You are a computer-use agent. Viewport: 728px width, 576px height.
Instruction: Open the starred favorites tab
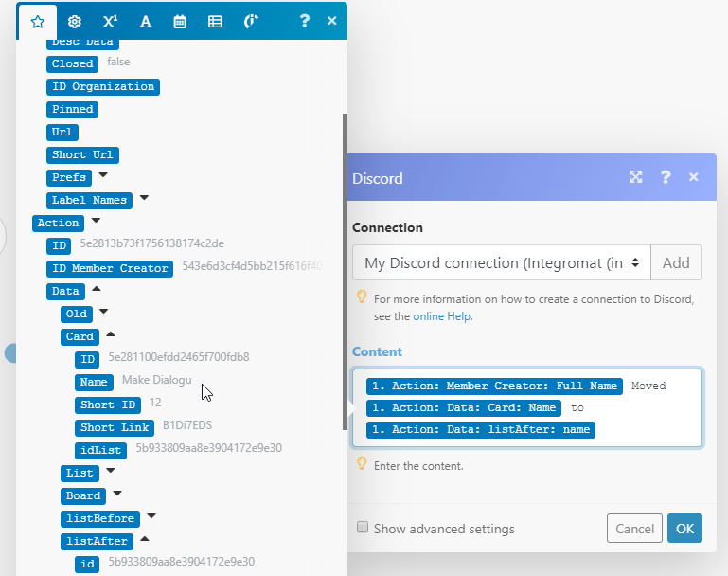point(38,22)
